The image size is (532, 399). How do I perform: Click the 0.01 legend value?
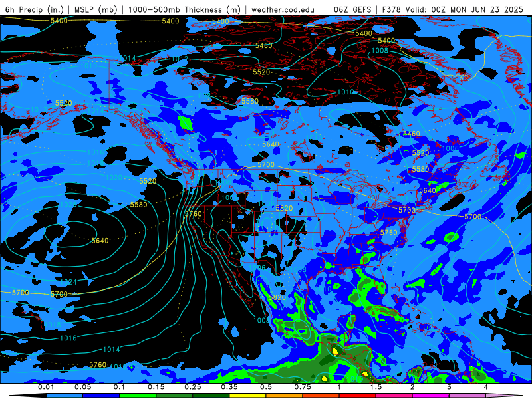pyautogui.click(x=46, y=387)
